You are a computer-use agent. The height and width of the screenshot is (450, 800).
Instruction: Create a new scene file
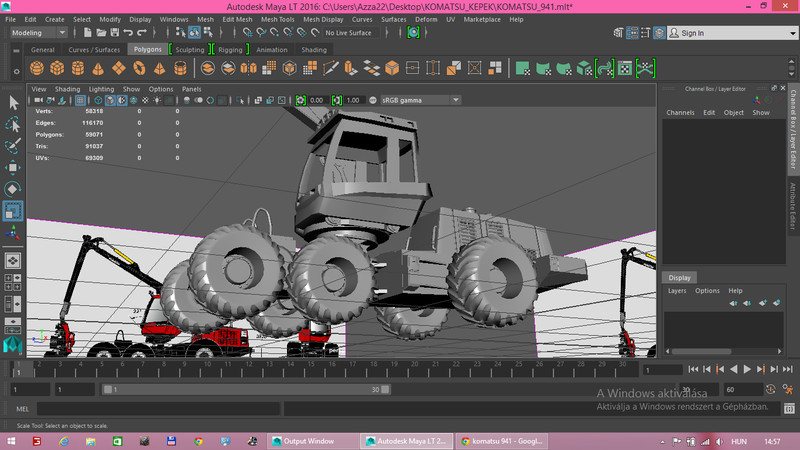(87, 33)
